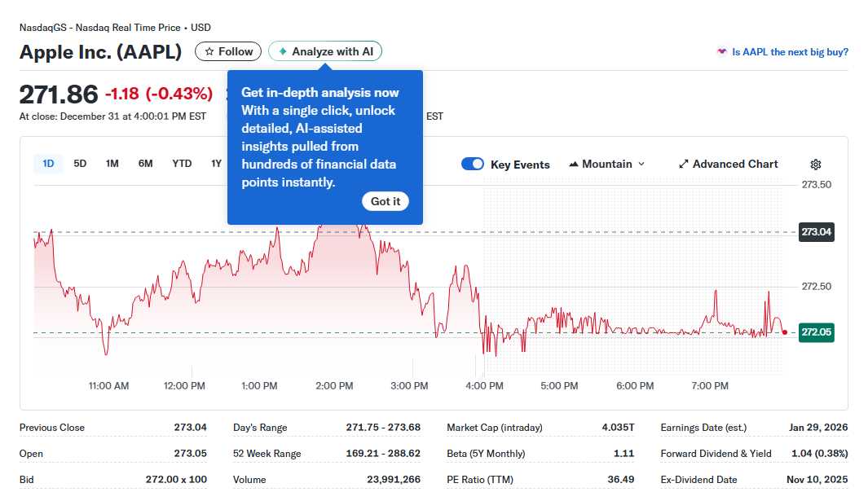Click the star icon on the Follow button

click(x=209, y=51)
